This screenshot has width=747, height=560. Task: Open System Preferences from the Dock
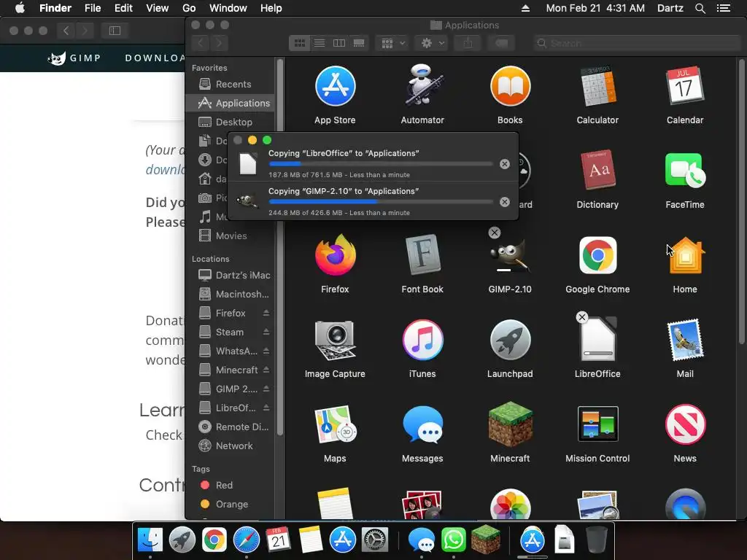pyautogui.click(x=375, y=540)
